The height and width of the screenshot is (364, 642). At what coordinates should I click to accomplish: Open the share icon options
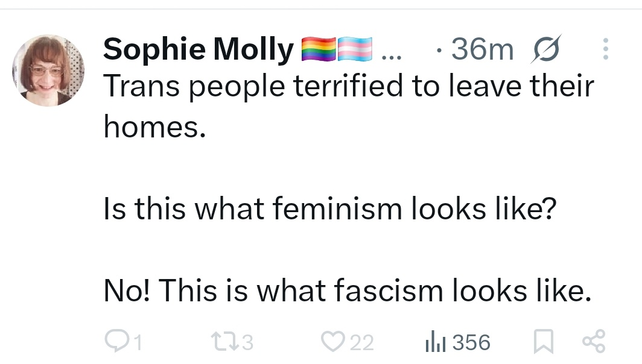tap(594, 341)
